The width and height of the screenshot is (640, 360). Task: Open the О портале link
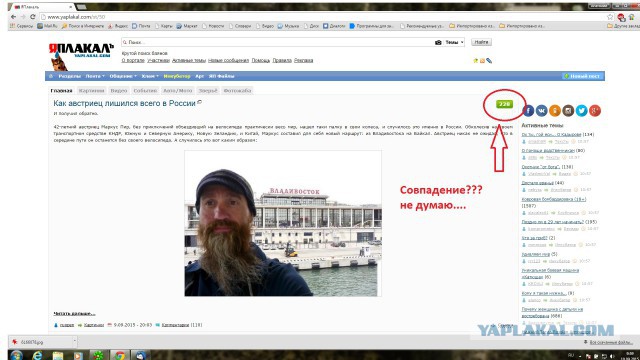pyautogui.click(x=133, y=60)
